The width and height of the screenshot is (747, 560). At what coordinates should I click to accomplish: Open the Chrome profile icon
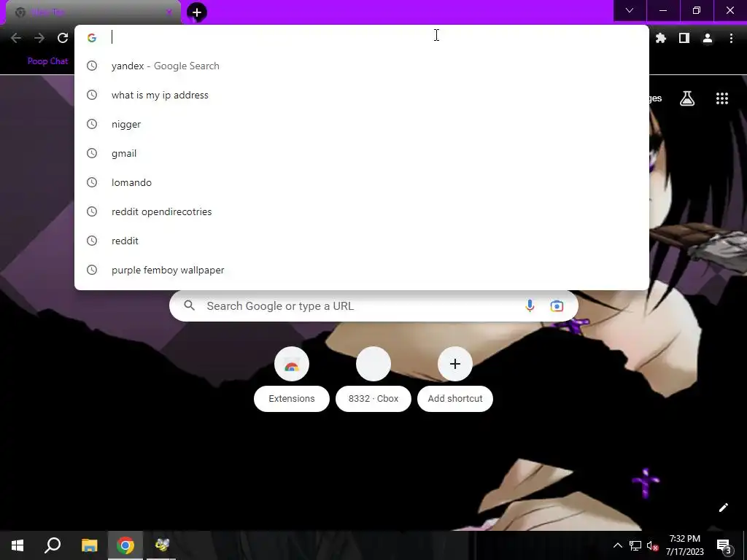pyautogui.click(x=708, y=38)
